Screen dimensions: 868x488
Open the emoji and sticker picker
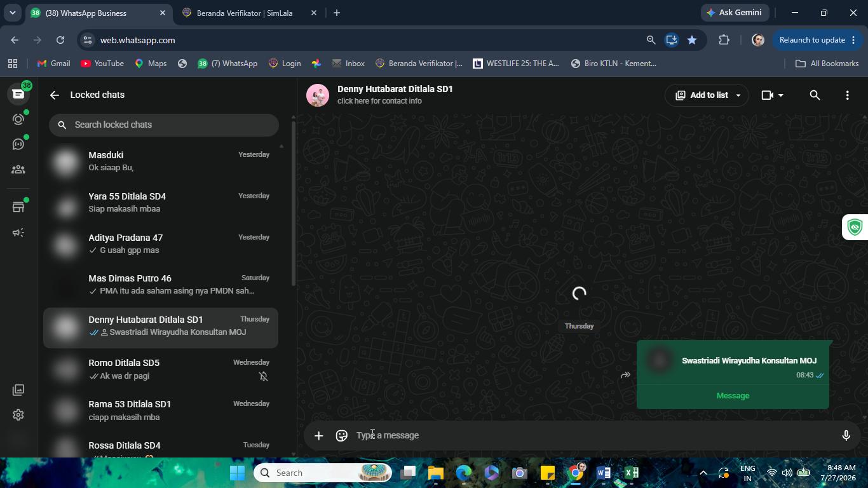pyautogui.click(x=342, y=435)
